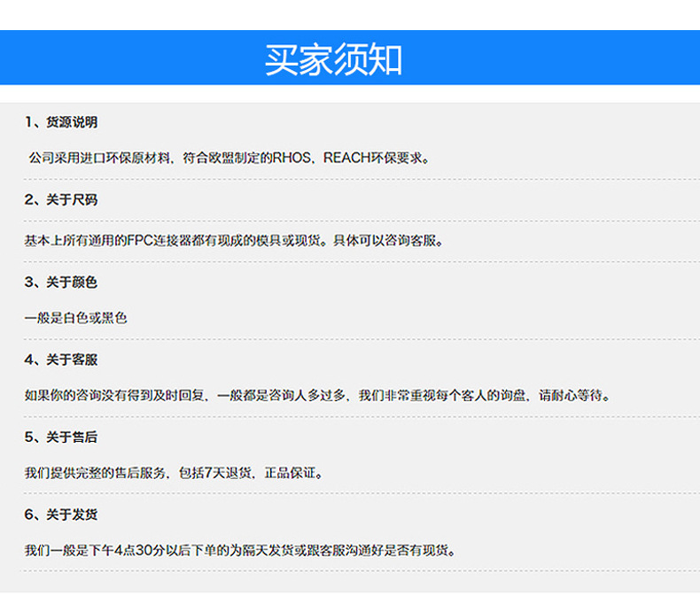Click the sentence starting 如果你的咨询没有得到及时回复
Viewport: 700px width, 596px height.
click(317, 395)
